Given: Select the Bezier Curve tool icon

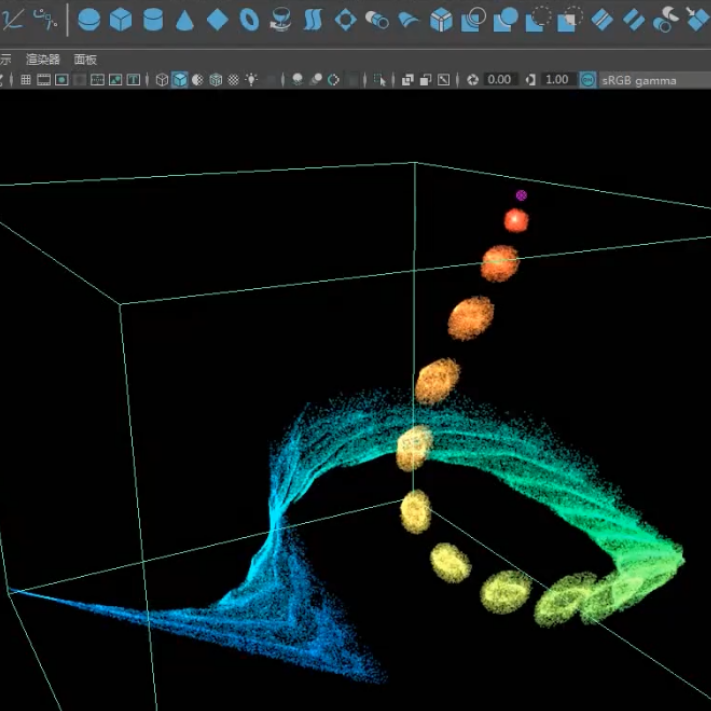Looking at the screenshot, I should click(45, 19).
